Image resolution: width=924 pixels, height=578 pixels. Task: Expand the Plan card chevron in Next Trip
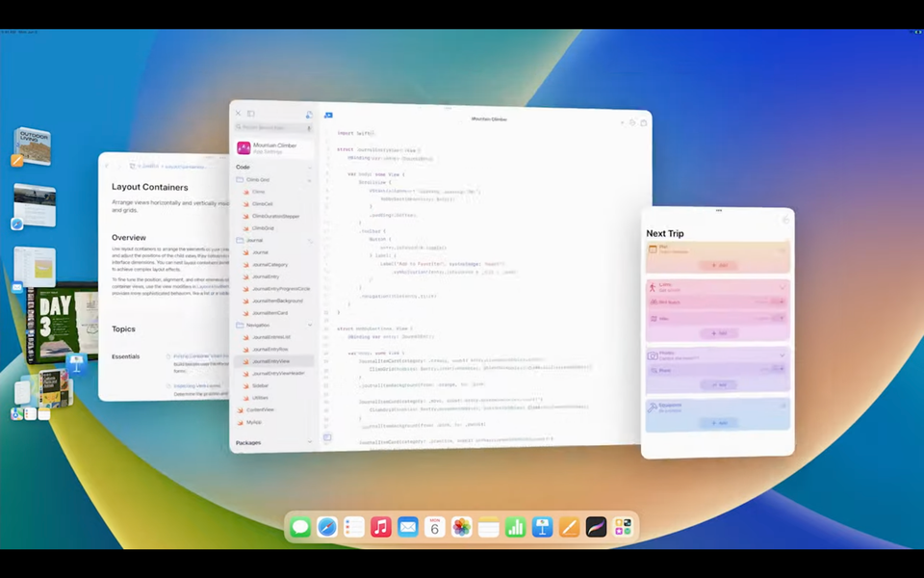pos(783,250)
